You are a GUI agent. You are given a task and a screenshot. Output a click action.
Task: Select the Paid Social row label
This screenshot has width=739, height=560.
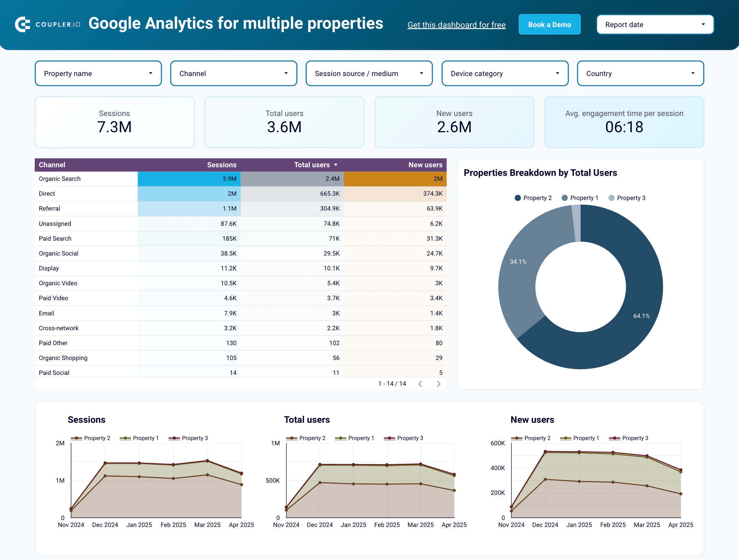[x=54, y=373]
